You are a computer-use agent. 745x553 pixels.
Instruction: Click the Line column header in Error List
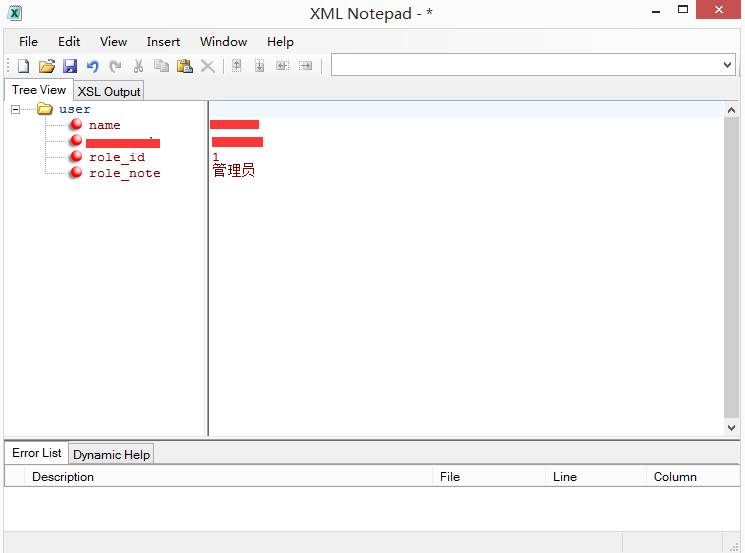click(596, 477)
